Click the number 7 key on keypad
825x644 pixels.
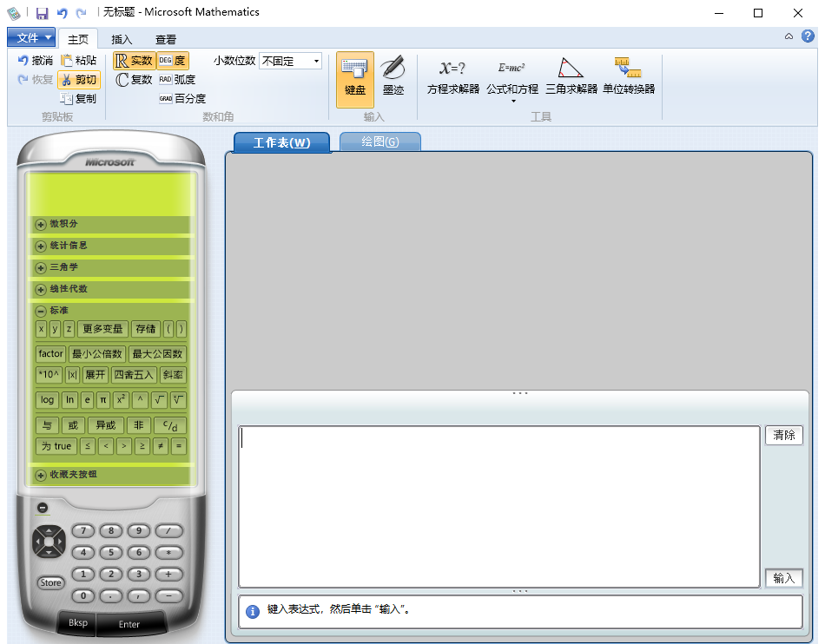(83, 531)
